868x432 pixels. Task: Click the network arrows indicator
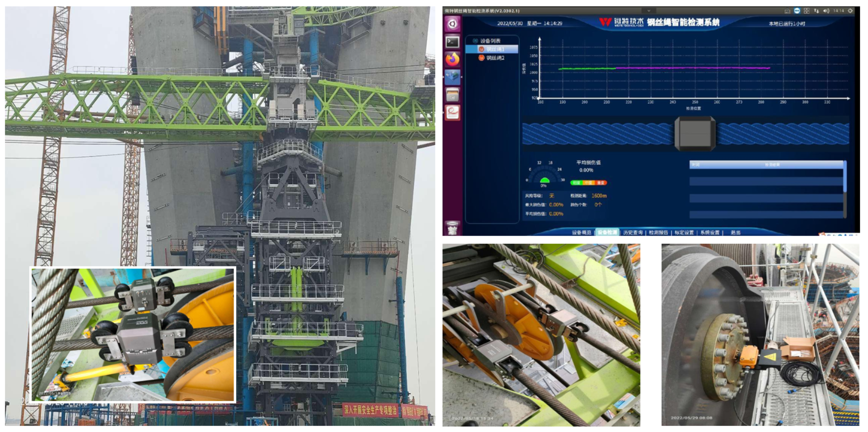tap(816, 11)
